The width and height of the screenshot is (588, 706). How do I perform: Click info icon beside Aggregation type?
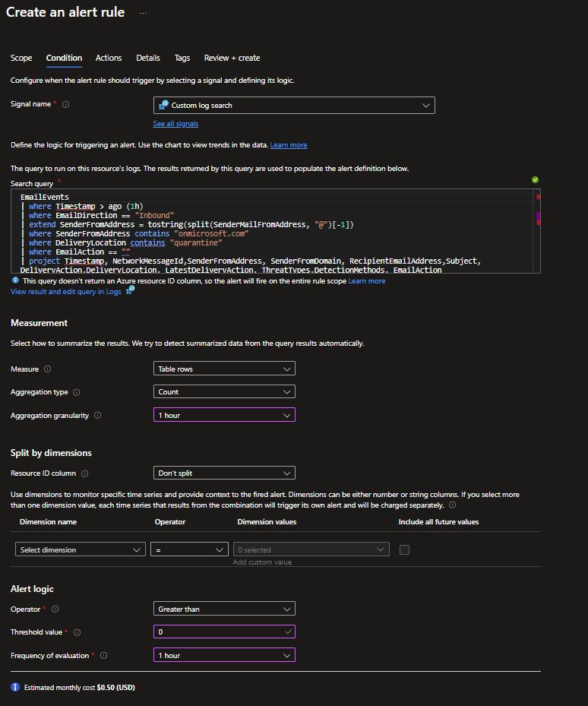click(x=76, y=392)
